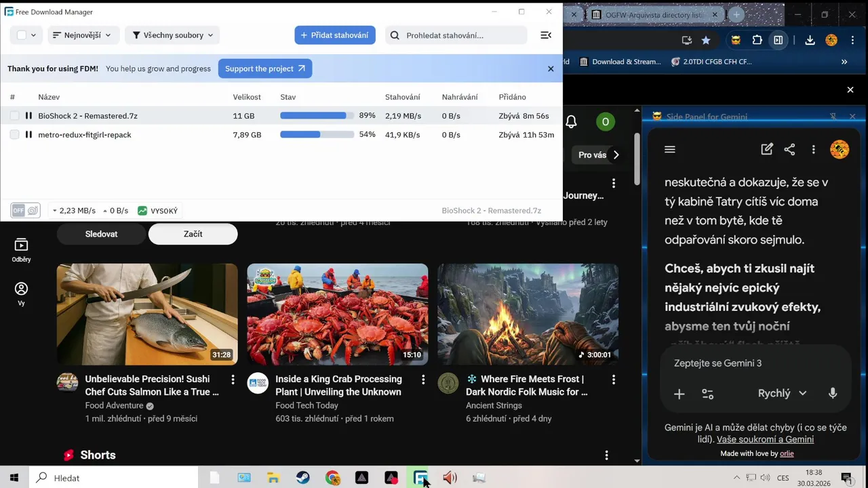Open upload speed limit dropdown 0 B/s
The height and width of the screenshot is (488, 868).
[x=114, y=211]
